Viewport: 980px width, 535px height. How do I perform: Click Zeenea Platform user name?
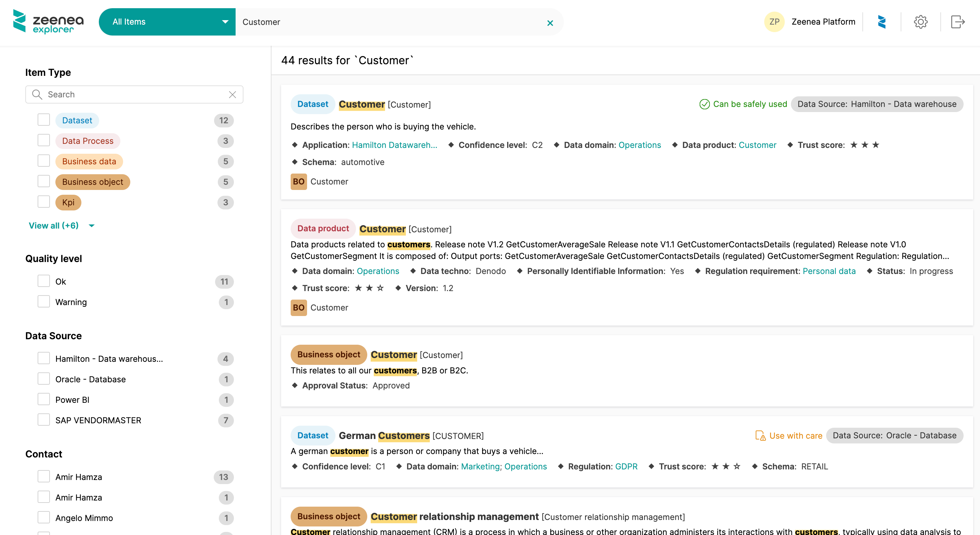click(x=823, y=22)
